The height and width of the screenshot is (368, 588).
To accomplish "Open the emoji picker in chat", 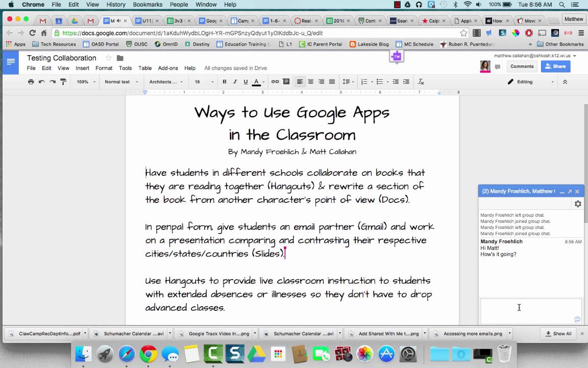I will (577, 319).
